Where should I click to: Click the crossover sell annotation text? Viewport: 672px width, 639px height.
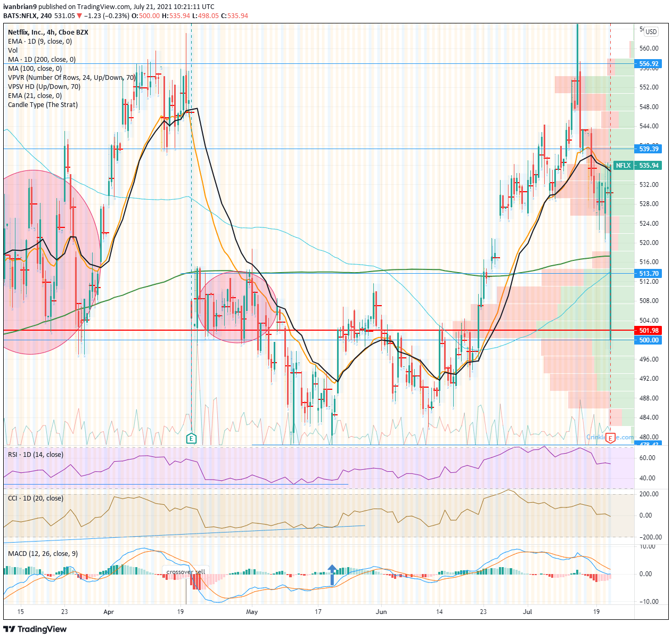[186, 572]
